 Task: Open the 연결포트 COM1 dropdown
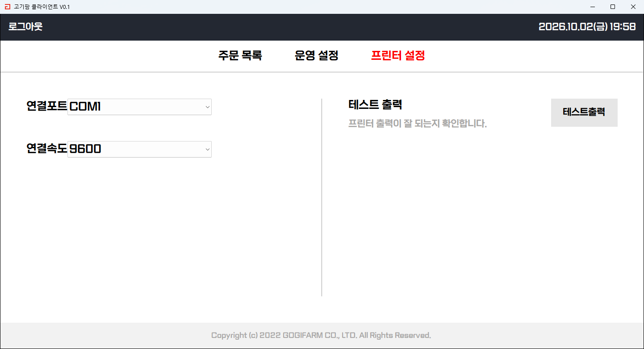pos(139,107)
